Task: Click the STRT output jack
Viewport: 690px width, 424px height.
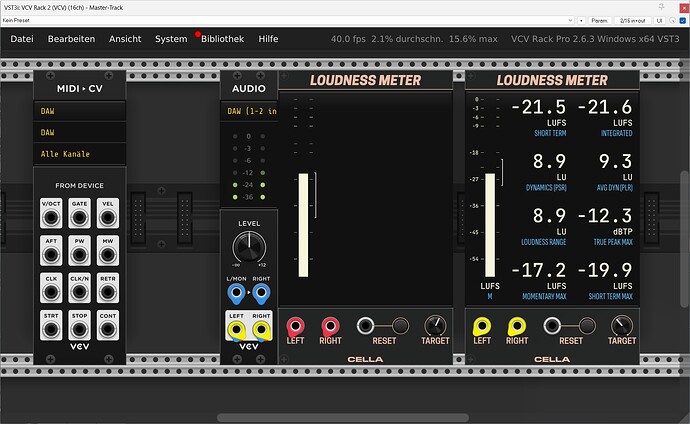Action: tap(51, 329)
